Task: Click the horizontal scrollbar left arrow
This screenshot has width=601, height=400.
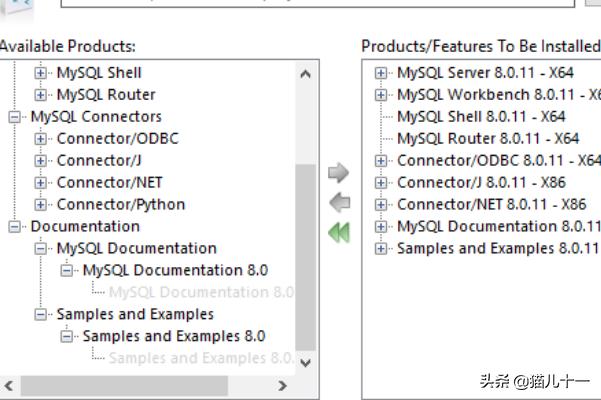Action: tap(9, 385)
